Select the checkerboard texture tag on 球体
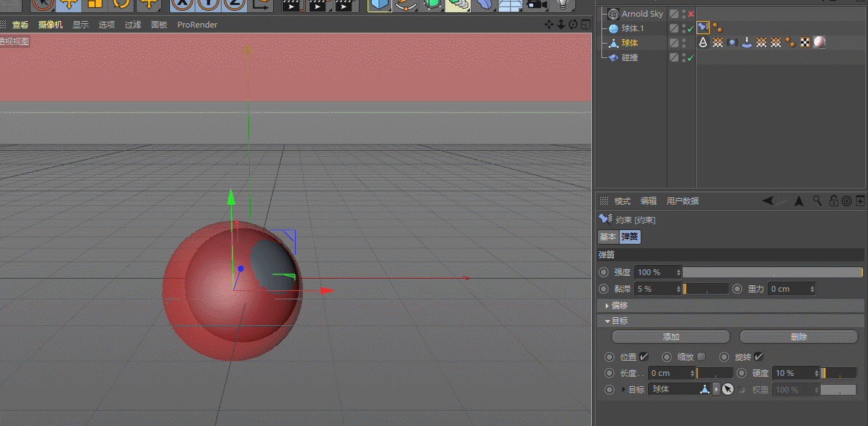The image size is (868, 426). 805,43
